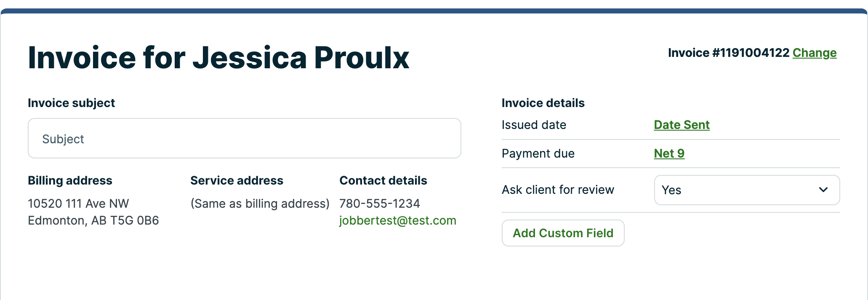Click the Same as billing address text
Image resolution: width=868 pixels, height=300 pixels.
pyautogui.click(x=260, y=204)
